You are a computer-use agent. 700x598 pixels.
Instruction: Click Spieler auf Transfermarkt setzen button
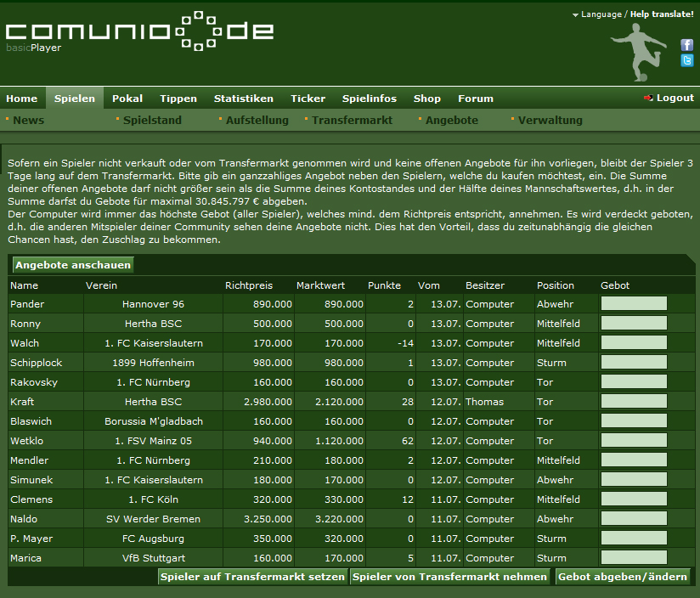[252, 577]
